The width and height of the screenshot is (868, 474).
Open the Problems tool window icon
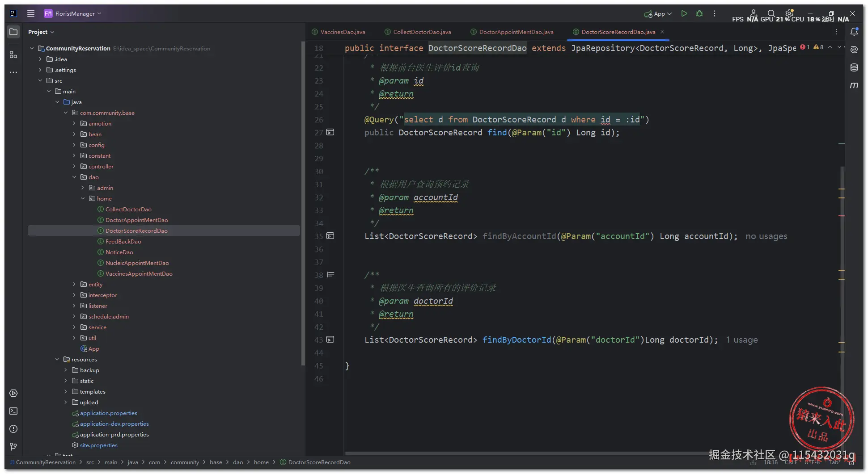pyautogui.click(x=13, y=429)
